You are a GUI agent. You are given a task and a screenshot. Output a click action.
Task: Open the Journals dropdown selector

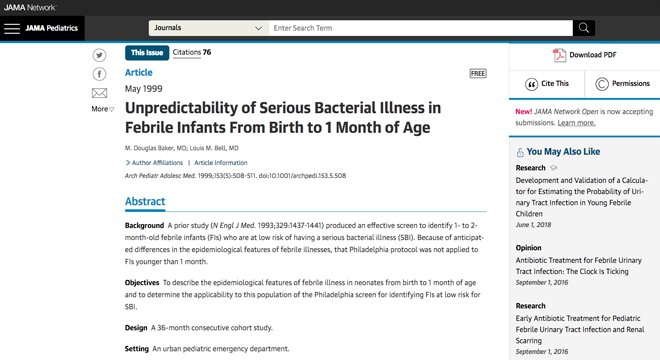[x=209, y=28]
